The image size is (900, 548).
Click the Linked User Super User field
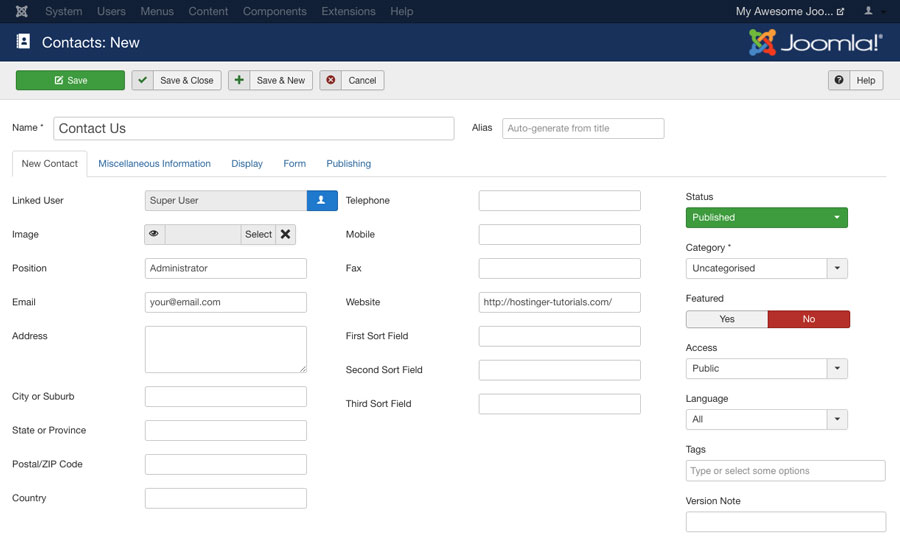pyautogui.click(x=226, y=200)
